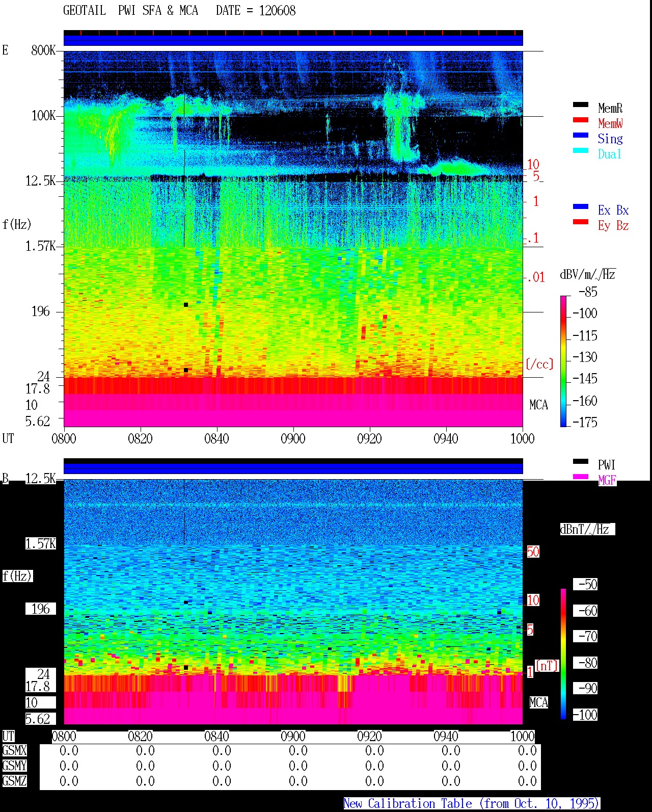The width and height of the screenshot is (652, 812).
Task: Select the magenta MGF legend swatch
Action: [x=581, y=477]
